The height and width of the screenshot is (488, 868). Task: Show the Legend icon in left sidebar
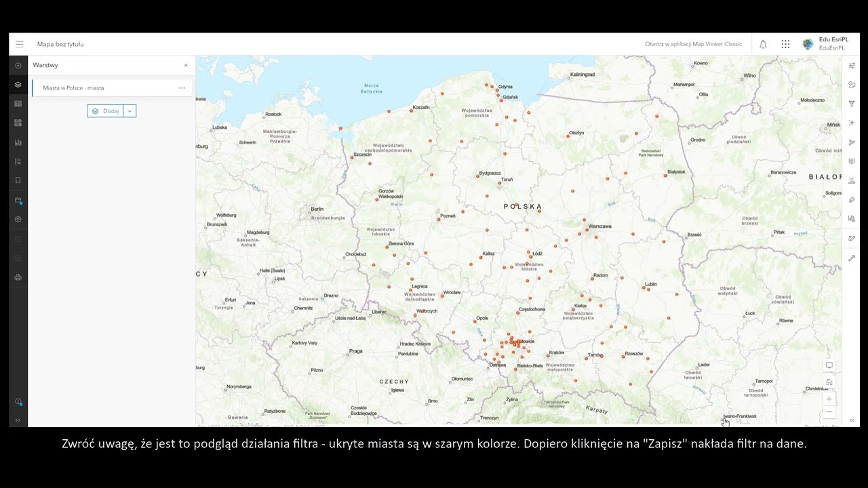click(x=18, y=161)
